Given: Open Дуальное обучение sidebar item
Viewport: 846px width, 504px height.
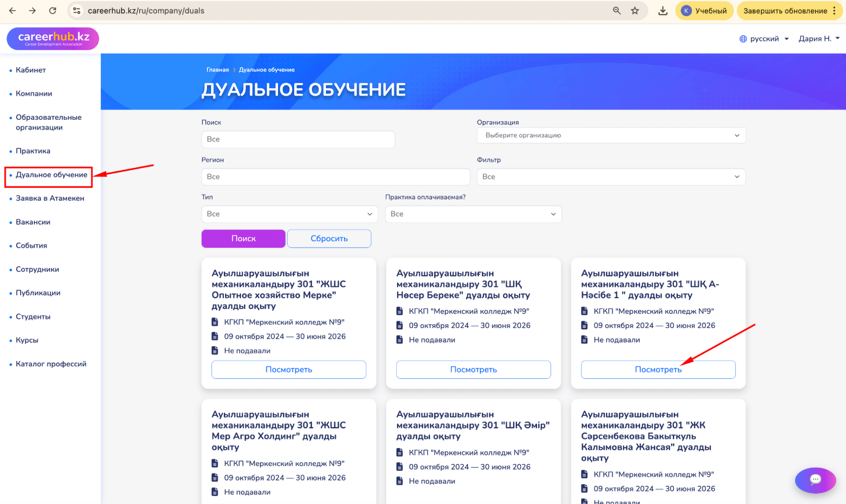Looking at the screenshot, I should point(51,175).
